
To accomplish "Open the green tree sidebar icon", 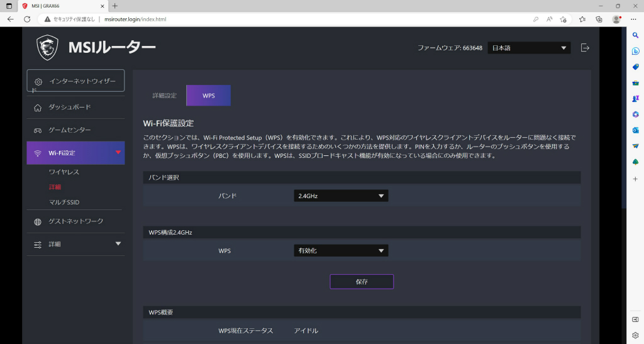I will pos(635,162).
